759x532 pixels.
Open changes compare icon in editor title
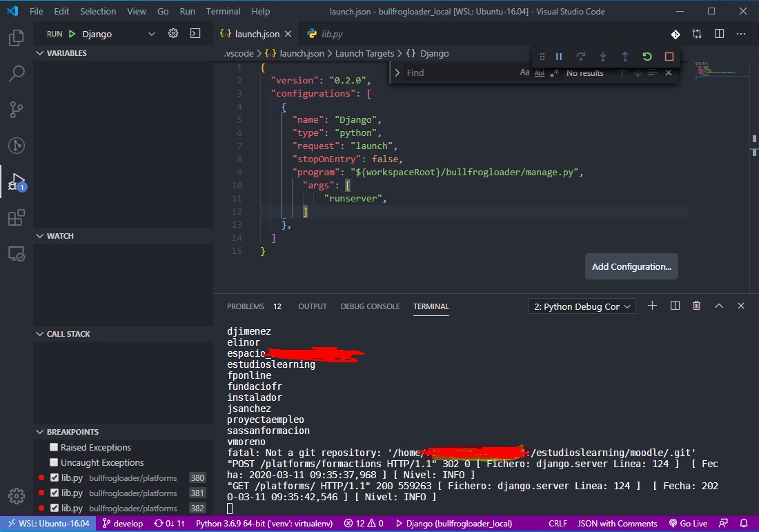697,34
